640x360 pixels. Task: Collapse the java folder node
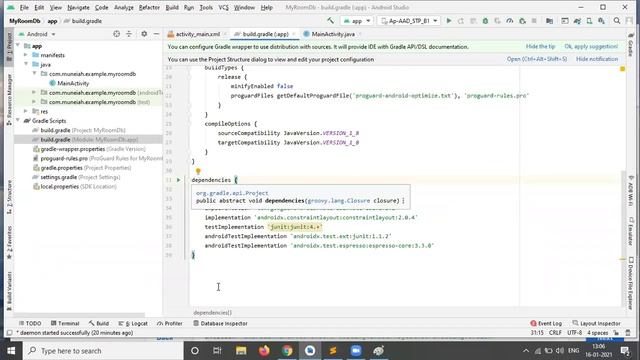(x=26, y=64)
